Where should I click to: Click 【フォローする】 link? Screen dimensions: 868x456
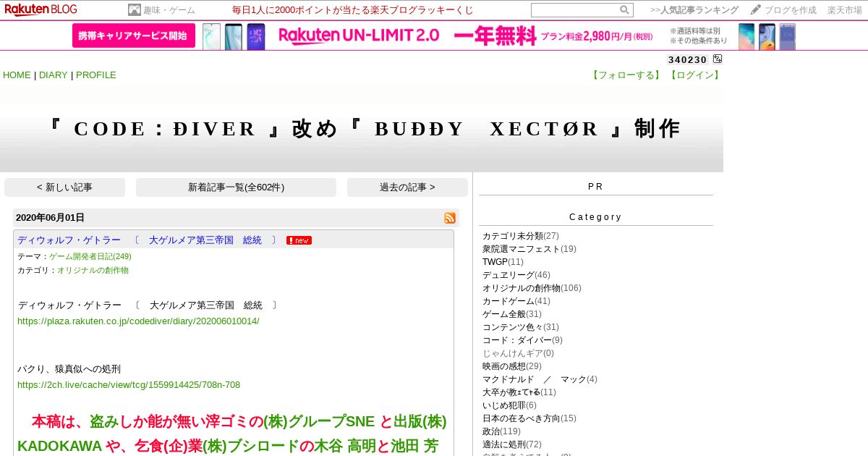pyautogui.click(x=627, y=75)
